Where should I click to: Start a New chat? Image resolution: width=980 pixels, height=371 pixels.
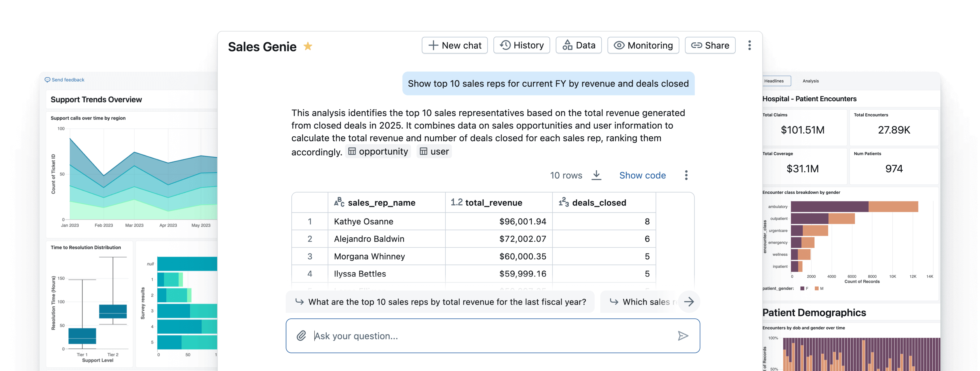tap(455, 45)
